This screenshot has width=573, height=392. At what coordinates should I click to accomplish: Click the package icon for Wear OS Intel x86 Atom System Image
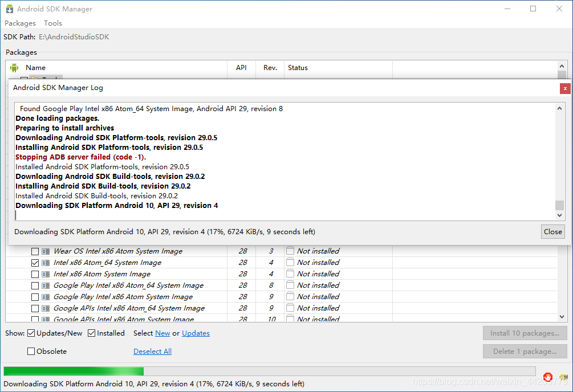pyautogui.click(x=46, y=251)
